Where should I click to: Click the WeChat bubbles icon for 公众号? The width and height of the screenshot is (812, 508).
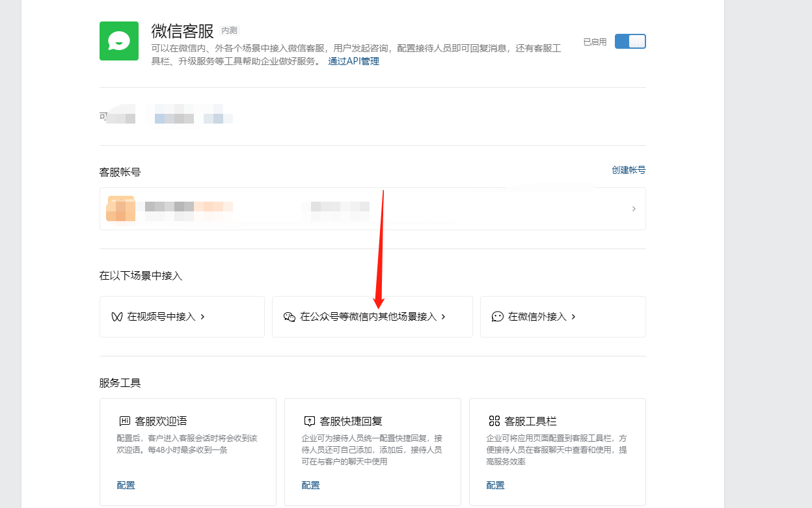[290, 317]
